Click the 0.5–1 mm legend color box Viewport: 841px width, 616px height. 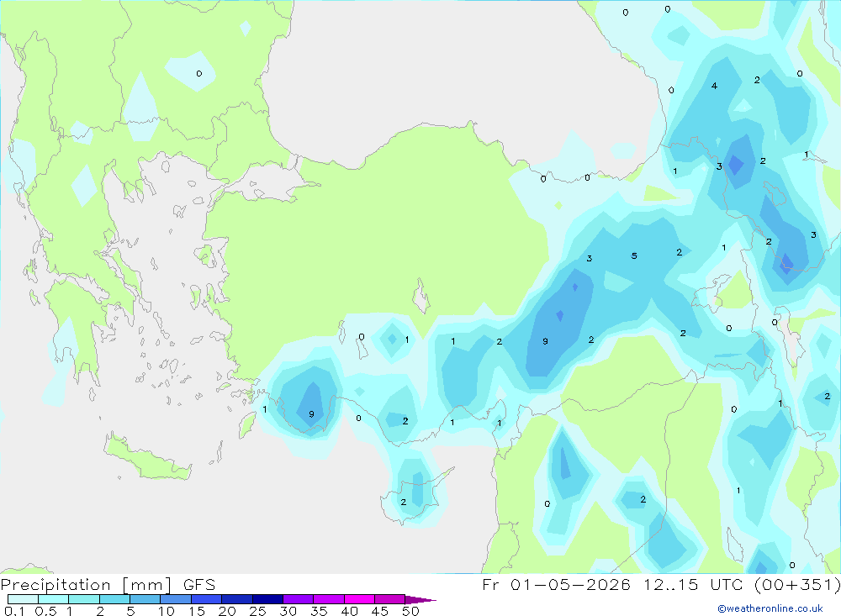54,599
